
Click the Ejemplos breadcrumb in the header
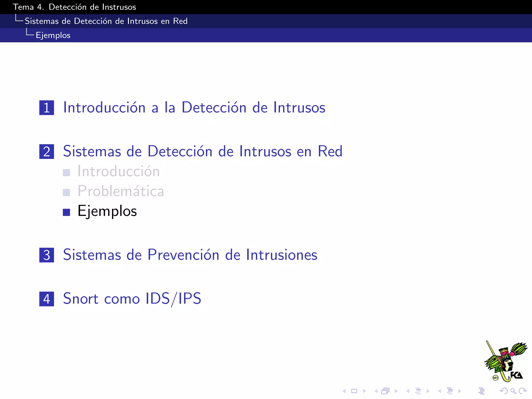(53, 35)
